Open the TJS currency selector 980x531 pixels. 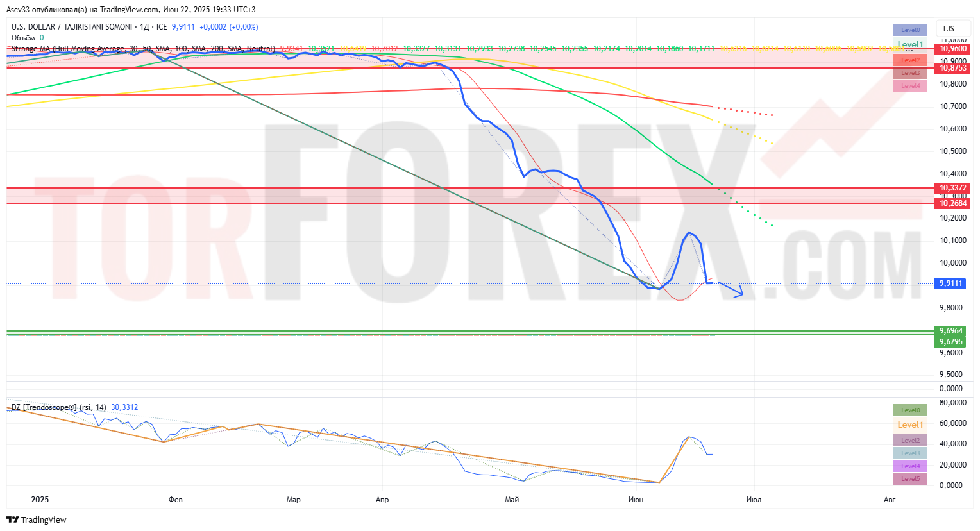tap(948, 29)
